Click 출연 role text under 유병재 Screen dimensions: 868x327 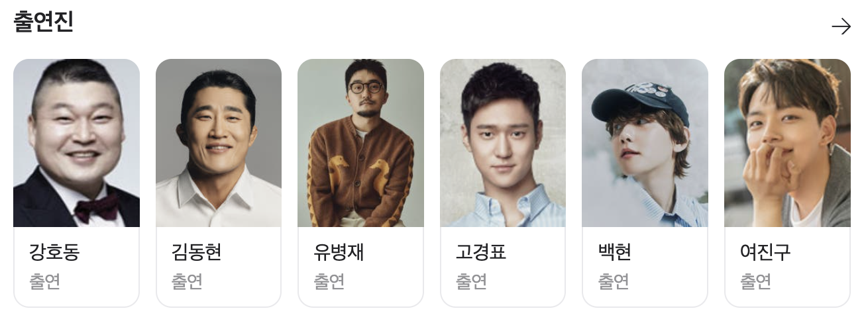tap(329, 281)
